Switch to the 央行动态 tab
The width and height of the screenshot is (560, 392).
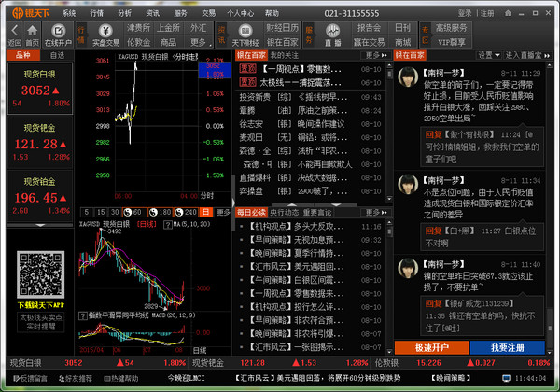[x=284, y=213]
